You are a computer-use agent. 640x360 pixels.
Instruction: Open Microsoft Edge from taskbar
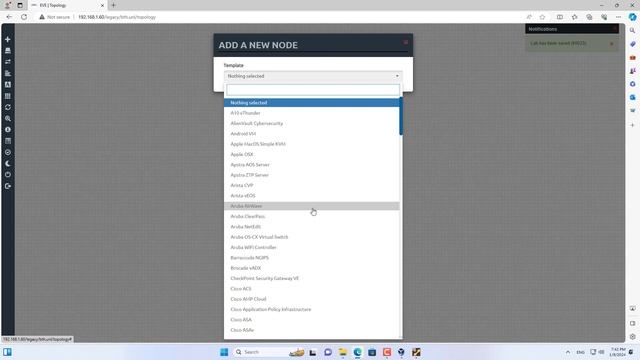358,352
